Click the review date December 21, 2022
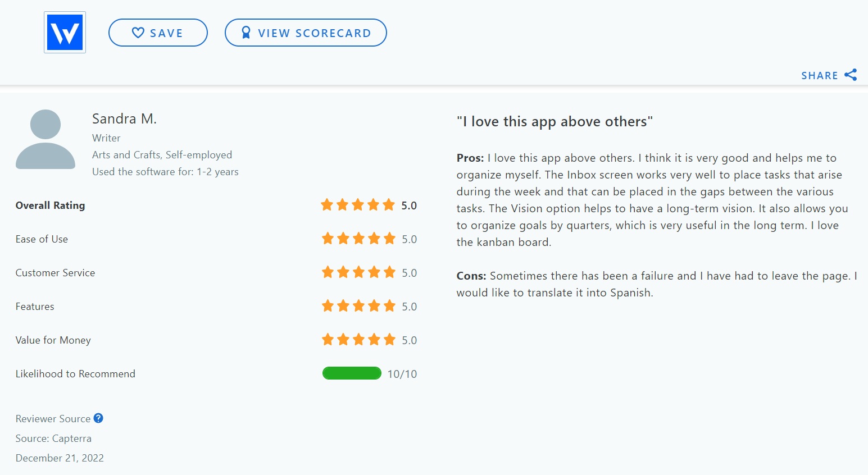 click(x=60, y=458)
